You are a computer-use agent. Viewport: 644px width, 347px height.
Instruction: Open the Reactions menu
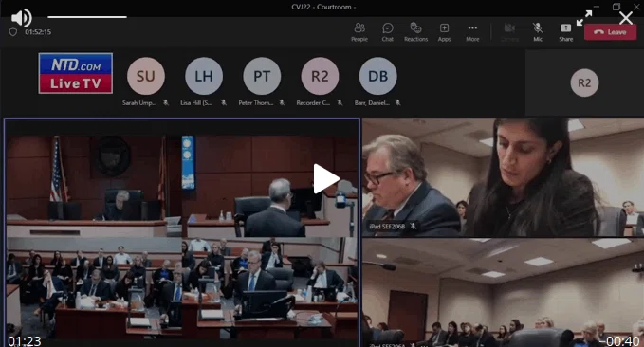point(415,32)
